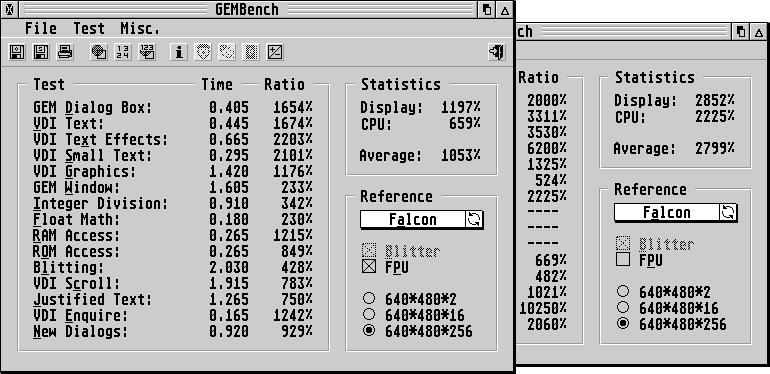Click the printer icon in toolbar
Viewport: 770px width, 374px height.
coord(65,52)
